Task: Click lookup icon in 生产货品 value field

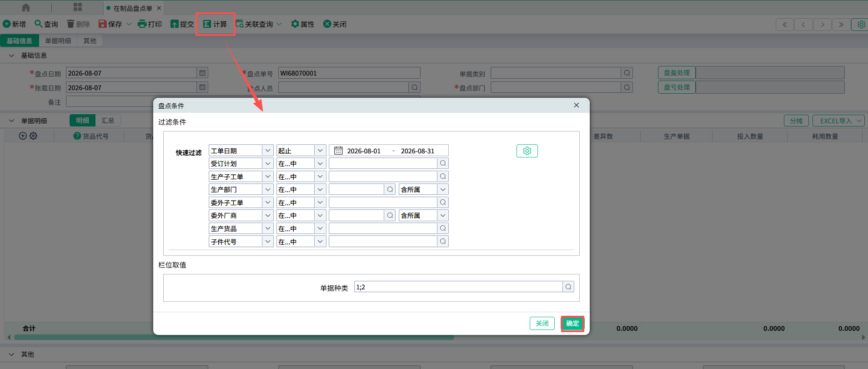Action: [x=443, y=228]
